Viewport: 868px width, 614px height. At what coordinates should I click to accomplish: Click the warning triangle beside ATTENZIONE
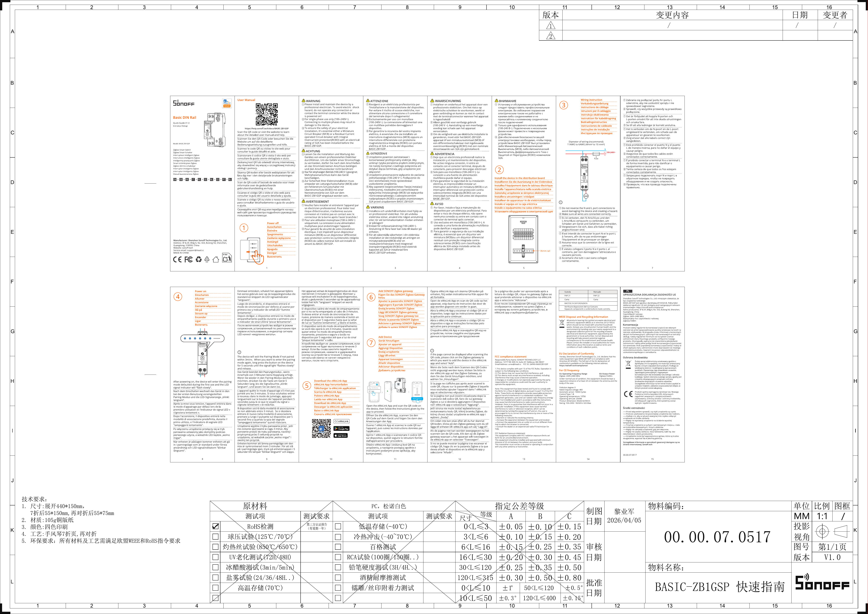tap(367, 101)
